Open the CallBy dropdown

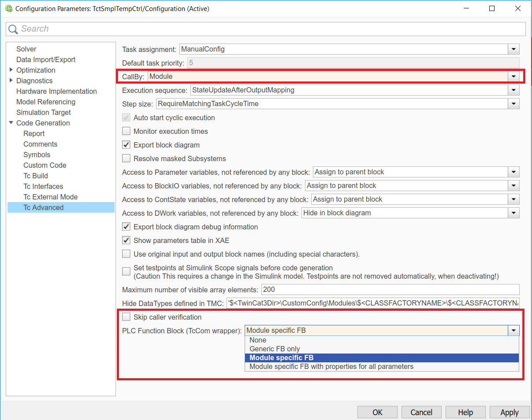coord(513,77)
